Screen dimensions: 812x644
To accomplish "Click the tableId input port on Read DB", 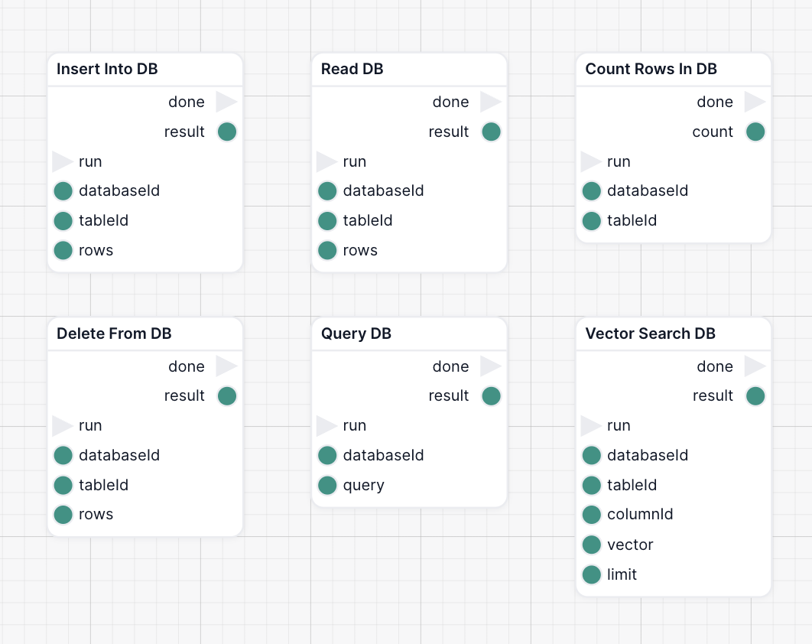I will coord(327,221).
